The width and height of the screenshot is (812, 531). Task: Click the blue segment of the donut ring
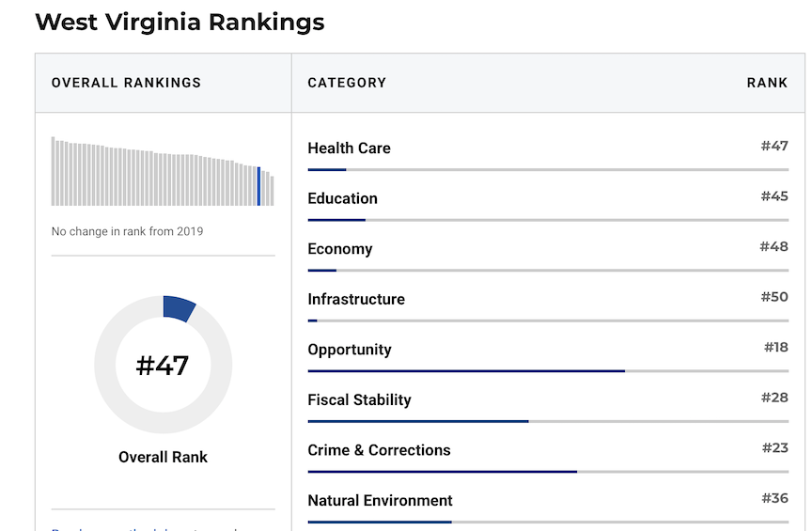pos(179,308)
